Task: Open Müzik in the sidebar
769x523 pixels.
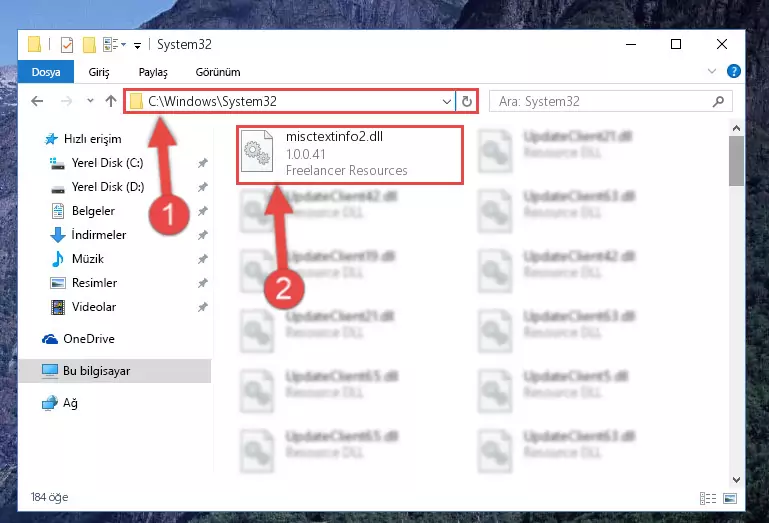Action: click(x=88, y=259)
